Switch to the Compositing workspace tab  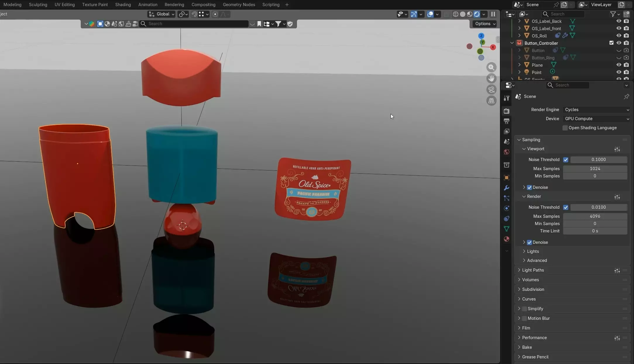pyautogui.click(x=203, y=5)
